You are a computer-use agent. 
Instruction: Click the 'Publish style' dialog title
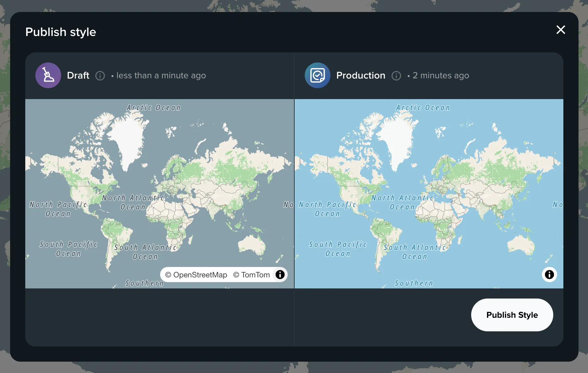coord(61,32)
